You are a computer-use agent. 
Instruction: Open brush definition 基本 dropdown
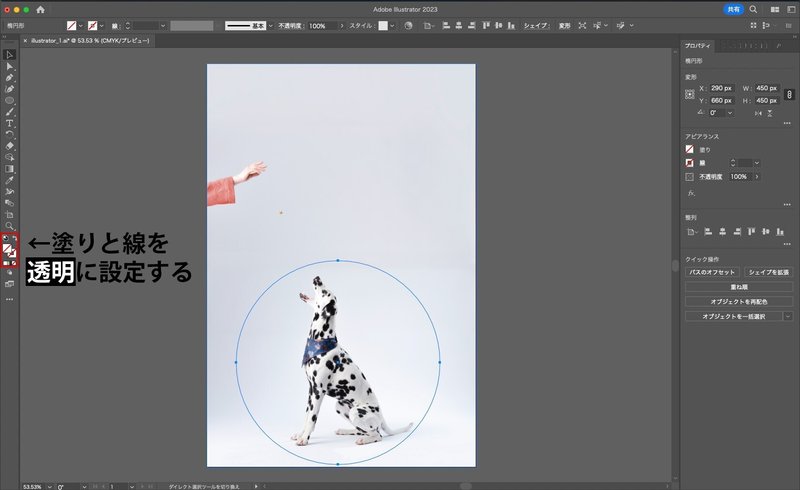coord(270,26)
